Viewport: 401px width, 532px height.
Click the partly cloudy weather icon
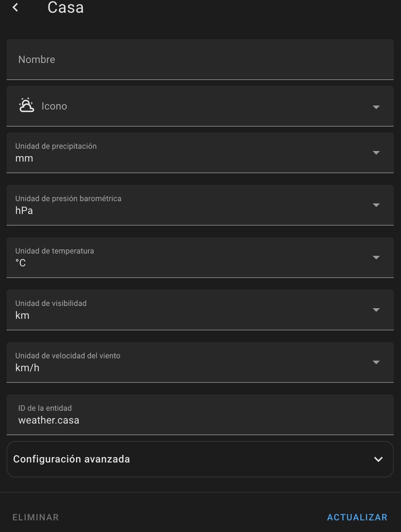click(x=26, y=106)
